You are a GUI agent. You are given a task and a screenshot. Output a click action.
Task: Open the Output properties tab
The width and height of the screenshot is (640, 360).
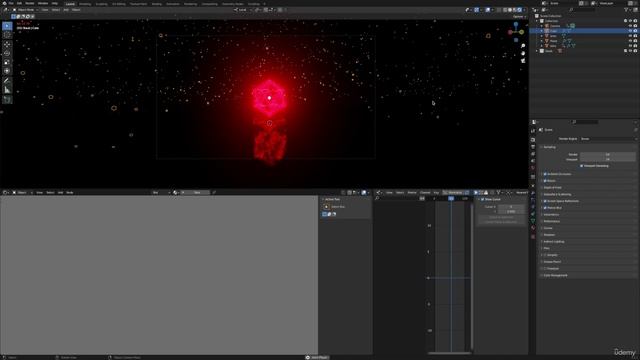533,147
